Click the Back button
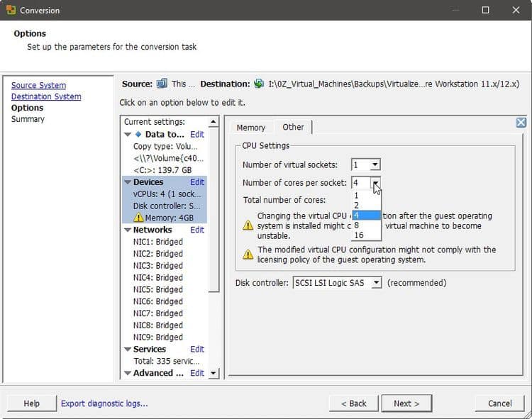This screenshot has width=532, height=419. point(354,403)
